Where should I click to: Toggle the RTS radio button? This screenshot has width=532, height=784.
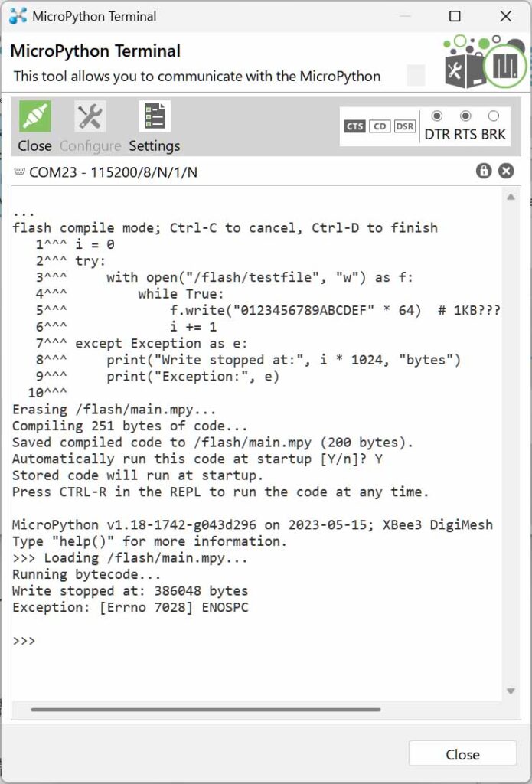[465, 116]
